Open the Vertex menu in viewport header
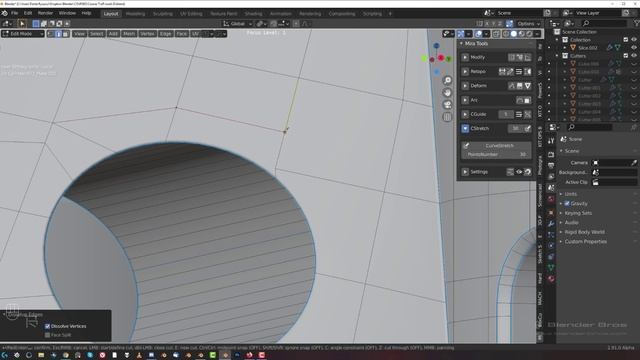The width and height of the screenshot is (640, 360). pos(147,34)
